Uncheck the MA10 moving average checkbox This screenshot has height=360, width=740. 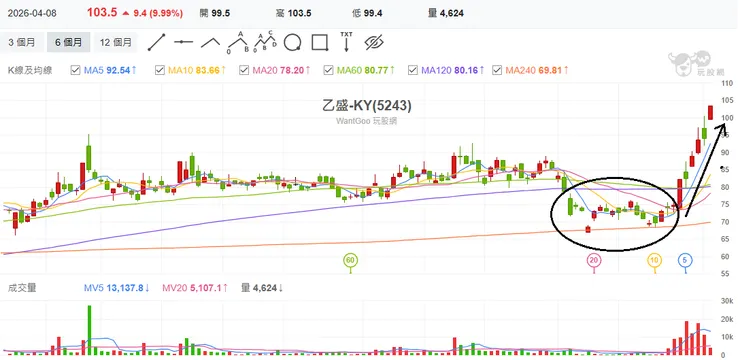(x=160, y=70)
